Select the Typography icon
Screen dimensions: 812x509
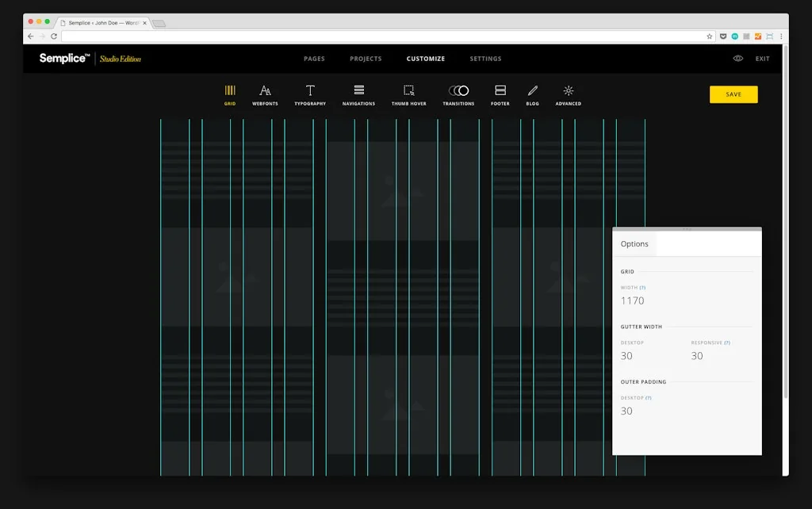310,90
